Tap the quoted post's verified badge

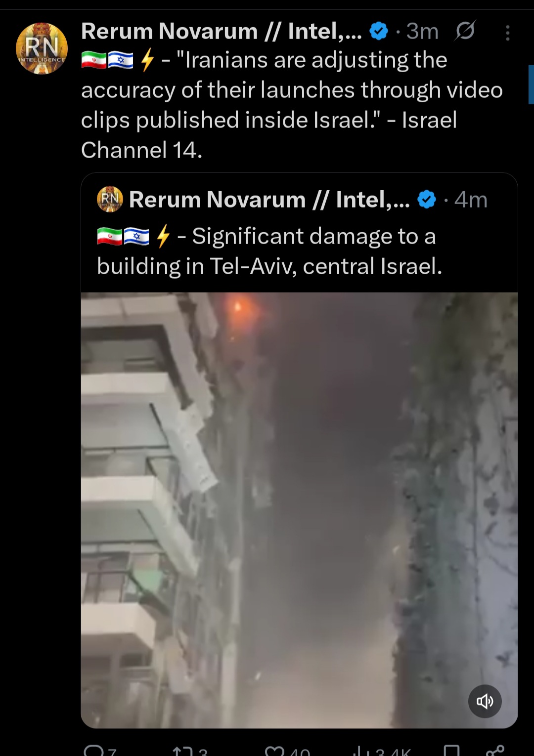427,200
